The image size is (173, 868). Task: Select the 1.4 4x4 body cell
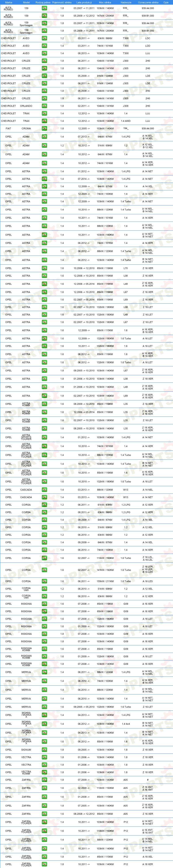[126, 724]
